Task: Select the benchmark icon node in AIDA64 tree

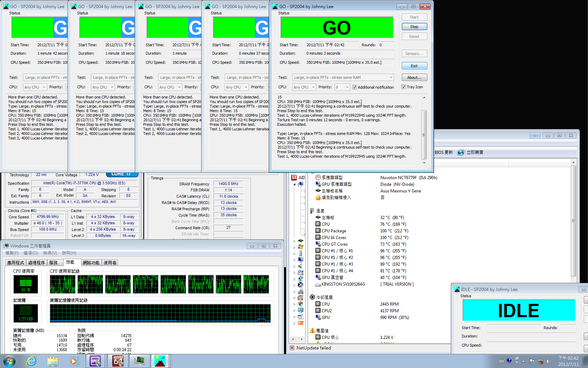Action: tap(300, 323)
